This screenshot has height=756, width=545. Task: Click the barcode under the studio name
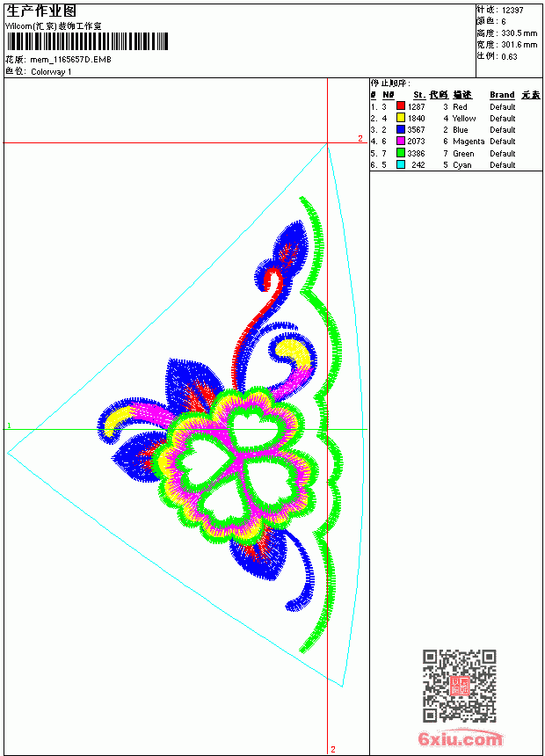[x=87, y=41]
